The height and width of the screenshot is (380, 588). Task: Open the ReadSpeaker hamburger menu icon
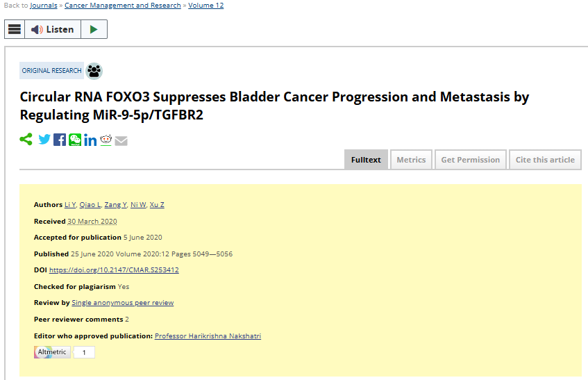[x=15, y=29]
